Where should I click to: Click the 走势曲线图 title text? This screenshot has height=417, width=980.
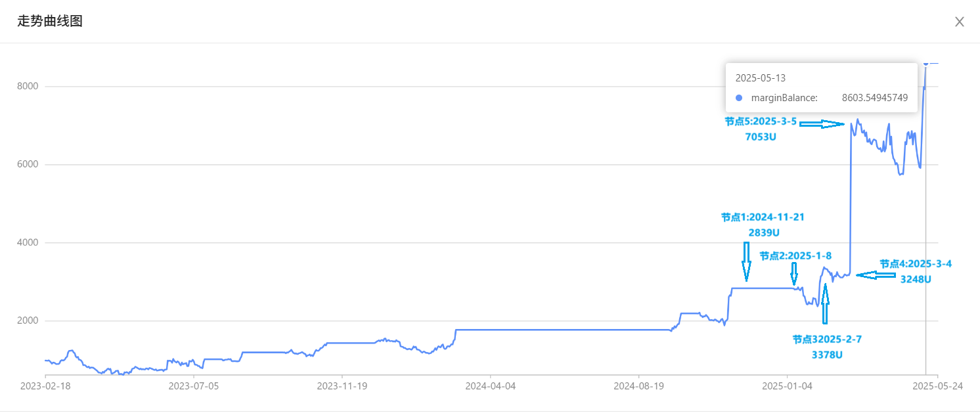click(50, 22)
